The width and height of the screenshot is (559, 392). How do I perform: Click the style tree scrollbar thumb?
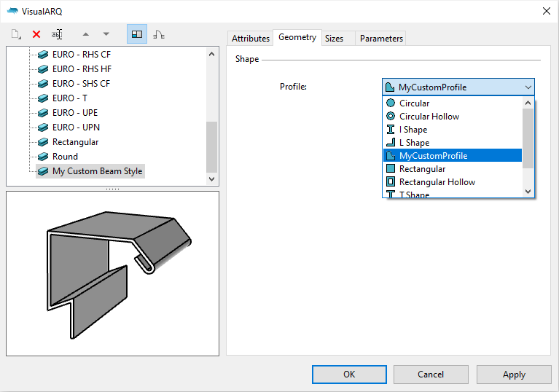point(212,147)
